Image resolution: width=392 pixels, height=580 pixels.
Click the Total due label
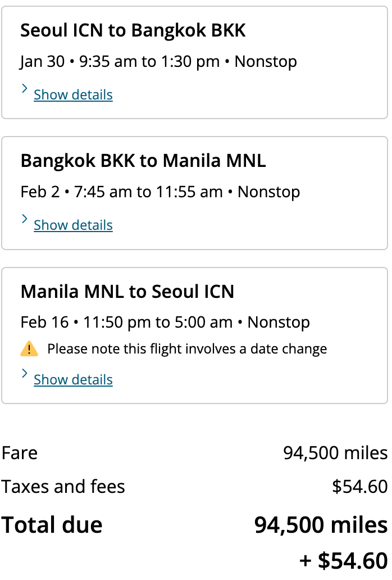click(x=52, y=525)
